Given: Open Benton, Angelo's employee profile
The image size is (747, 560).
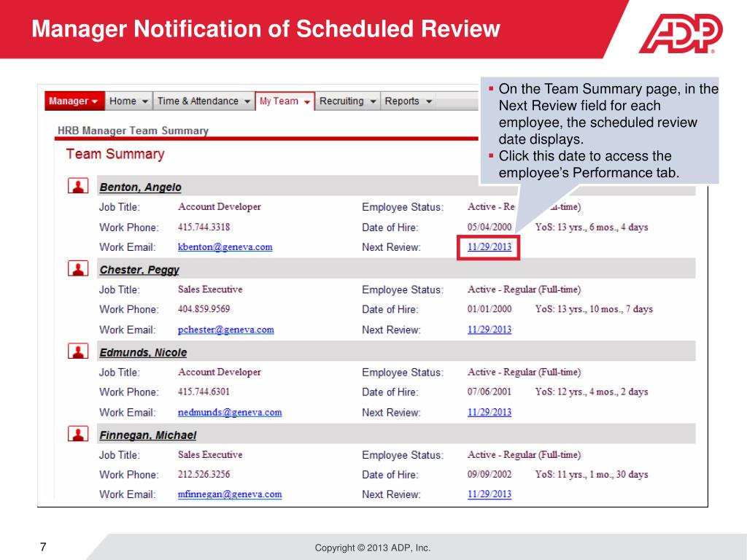Looking at the screenshot, I should click(141, 187).
